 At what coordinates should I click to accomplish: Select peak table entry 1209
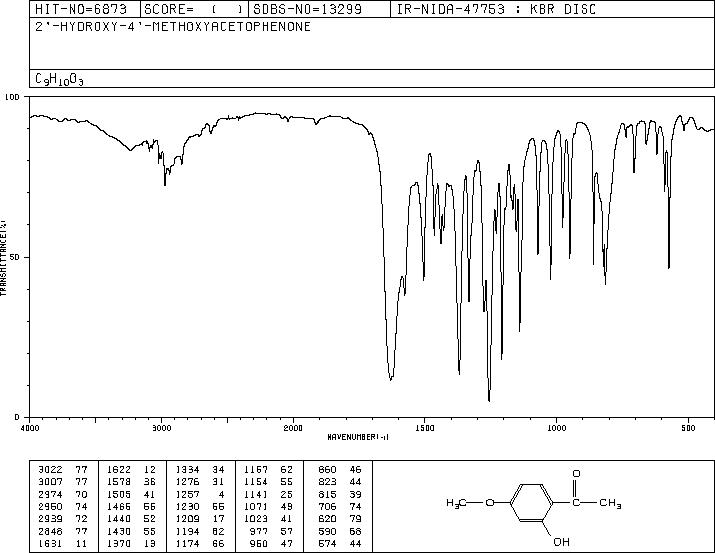tap(200, 519)
